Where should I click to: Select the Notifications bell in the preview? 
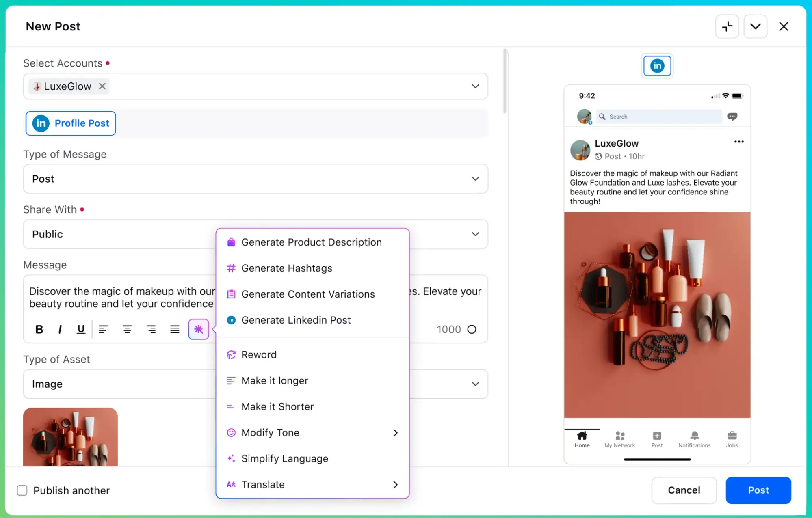coord(694,439)
